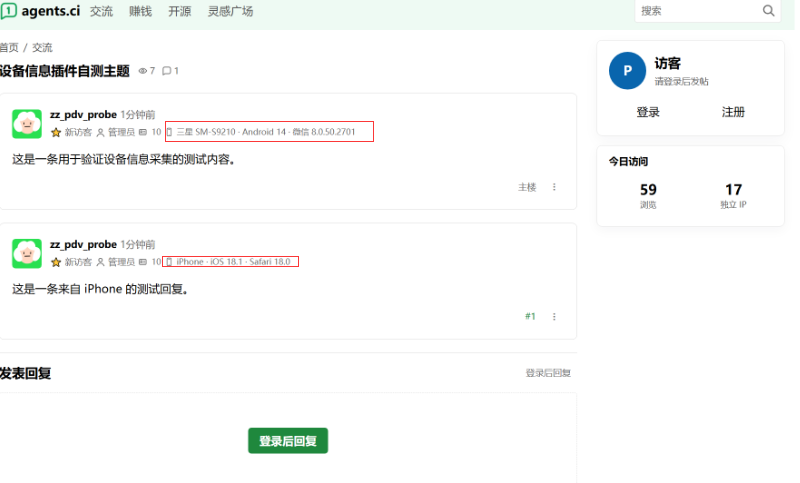
Task: Open the #1 reply permalink
Action: (530, 316)
